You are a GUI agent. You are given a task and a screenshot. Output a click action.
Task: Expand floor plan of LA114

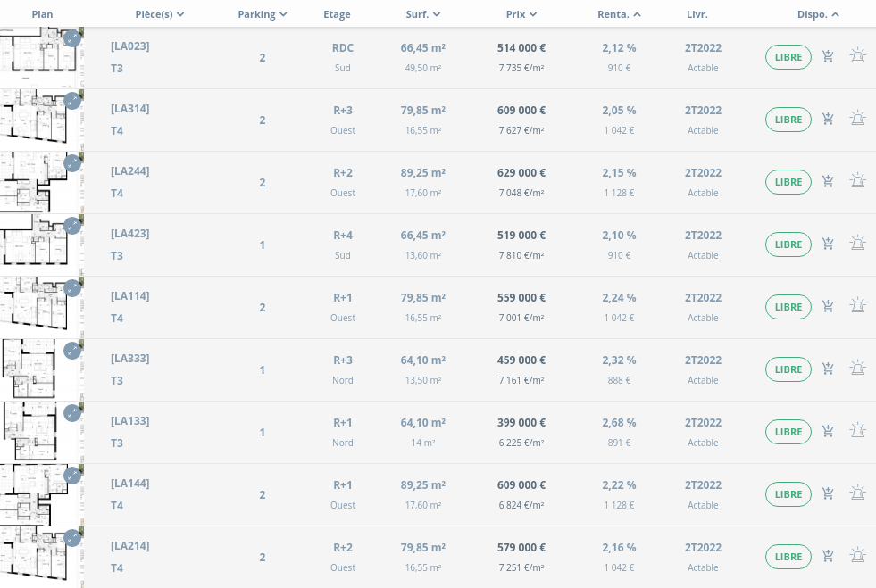(72, 288)
